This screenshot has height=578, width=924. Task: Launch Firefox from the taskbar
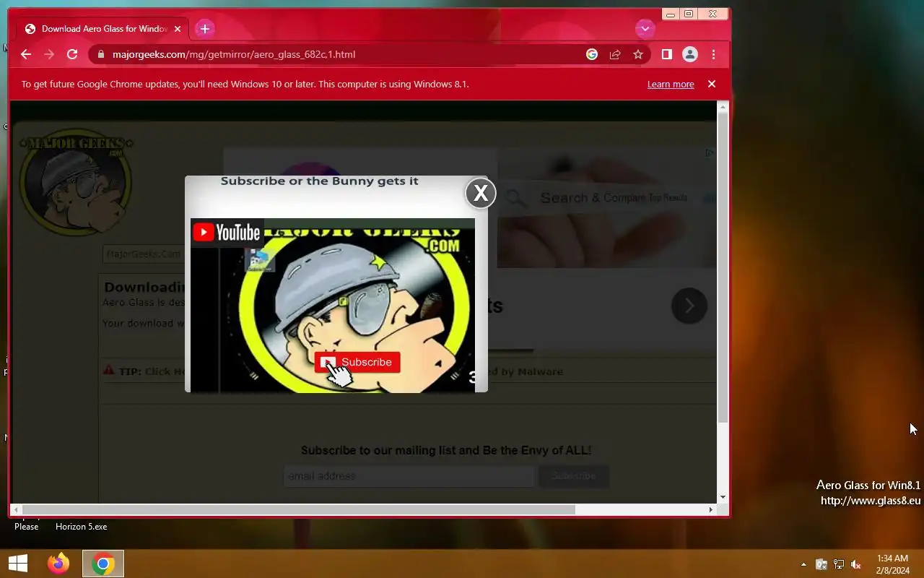58,564
